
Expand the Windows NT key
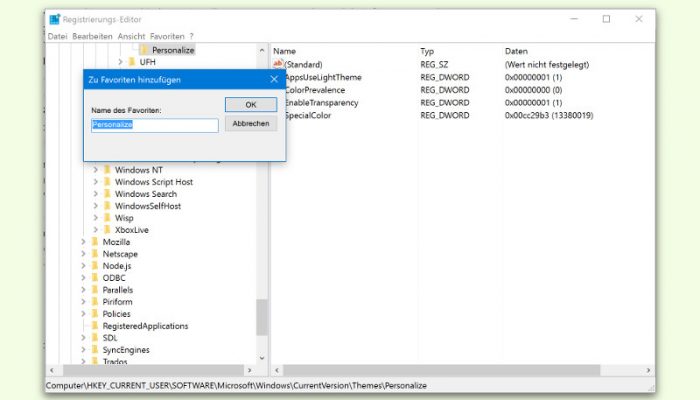(95, 170)
